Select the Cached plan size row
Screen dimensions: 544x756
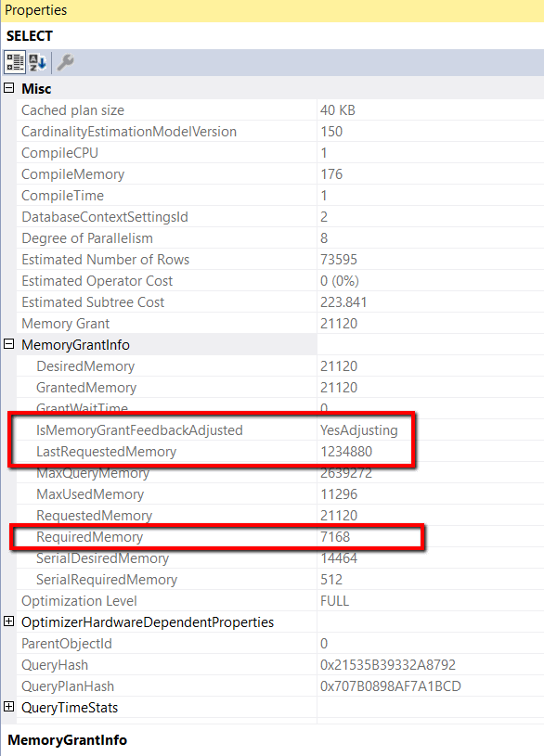tap(280, 110)
